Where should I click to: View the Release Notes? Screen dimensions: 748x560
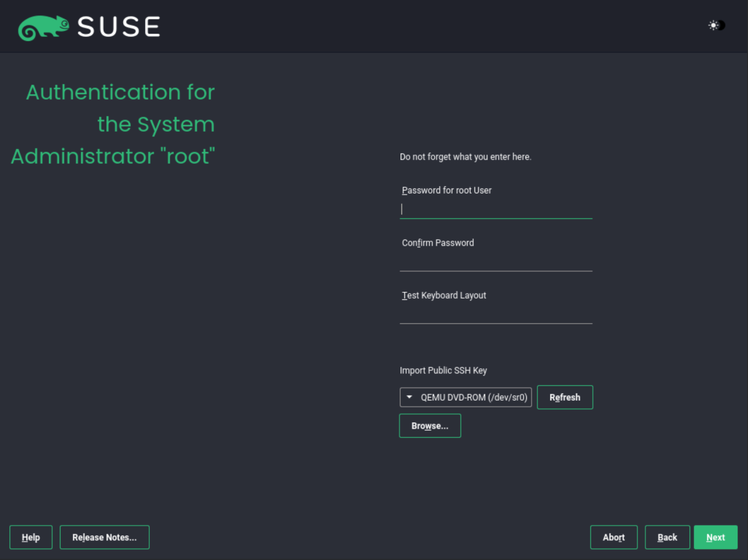click(104, 537)
